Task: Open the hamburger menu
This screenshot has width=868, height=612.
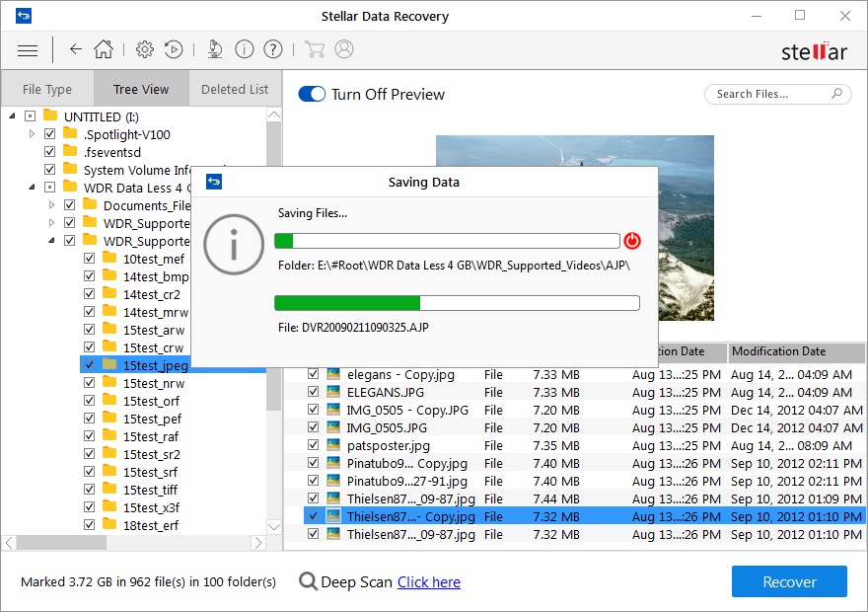Action: pos(28,50)
